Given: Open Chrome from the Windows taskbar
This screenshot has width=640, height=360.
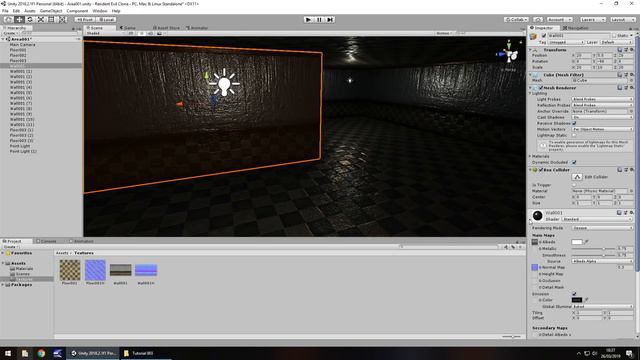Looking at the screenshot, I should click(x=41, y=353).
